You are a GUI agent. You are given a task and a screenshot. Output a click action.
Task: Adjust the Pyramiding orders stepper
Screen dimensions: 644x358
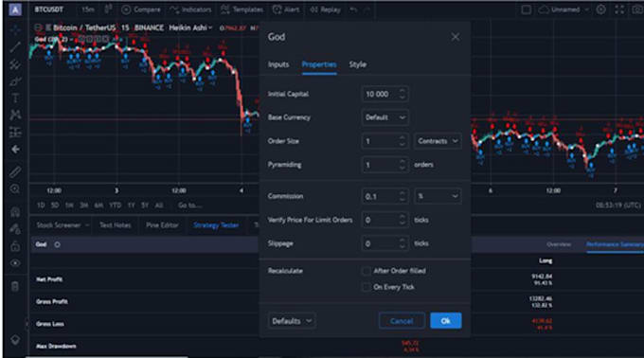click(402, 165)
